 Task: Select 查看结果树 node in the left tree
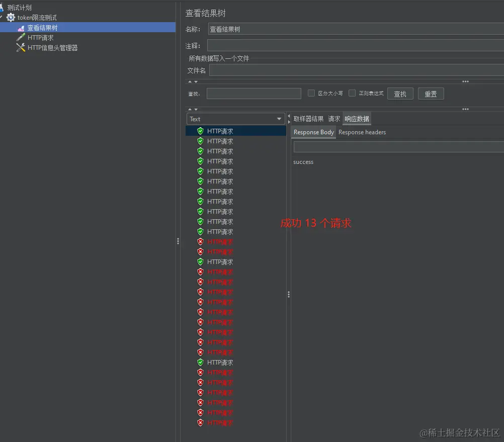(x=42, y=28)
